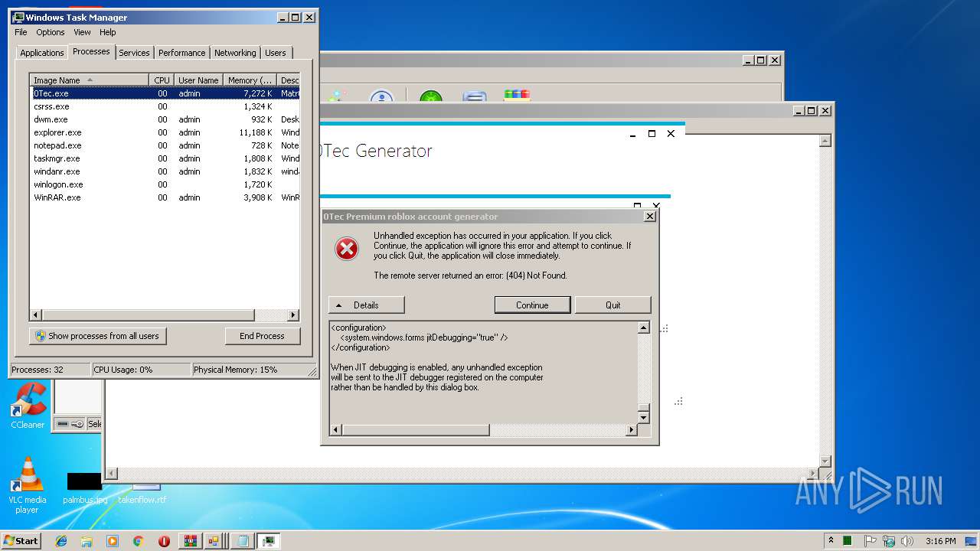980x551 pixels.
Task: Switch to the Applications tab
Action: pos(42,53)
